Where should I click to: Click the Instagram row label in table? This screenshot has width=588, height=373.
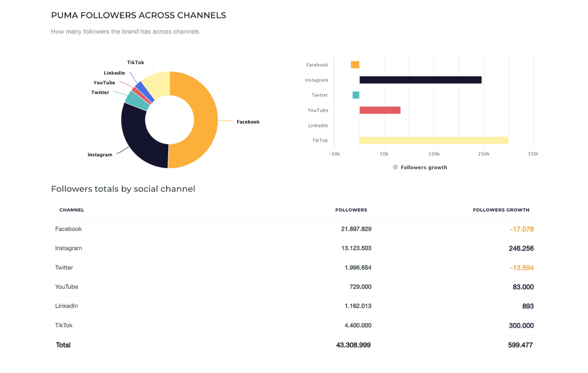point(69,248)
